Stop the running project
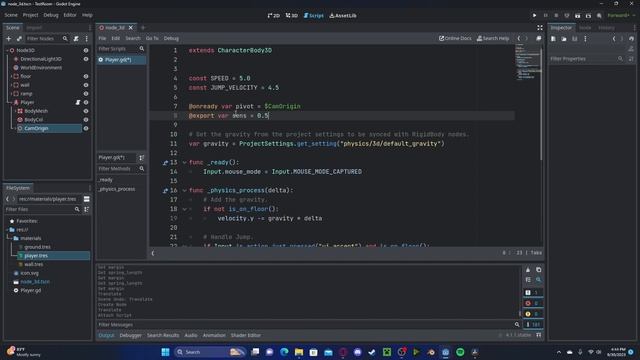The image size is (640, 360). 556,16
